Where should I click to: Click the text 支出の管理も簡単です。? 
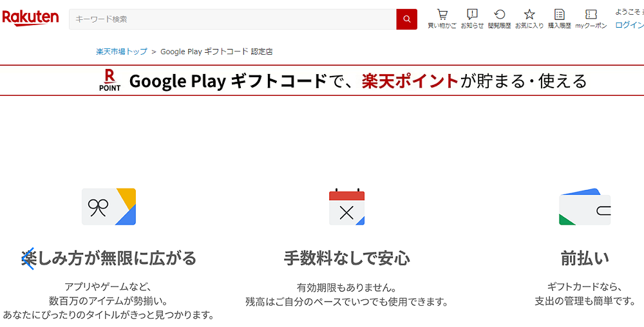pyautogui.click(x=585, y=301)
